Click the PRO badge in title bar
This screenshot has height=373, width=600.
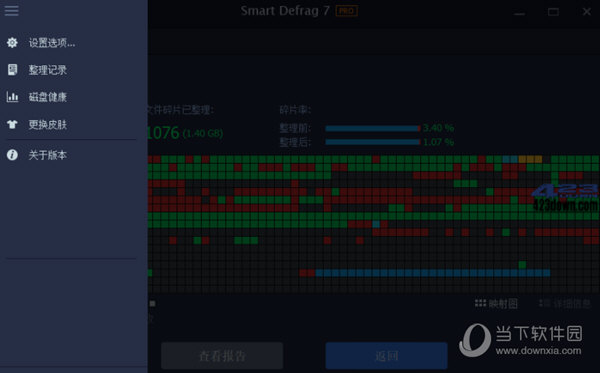pyautogui.click(x=347, y=11)
